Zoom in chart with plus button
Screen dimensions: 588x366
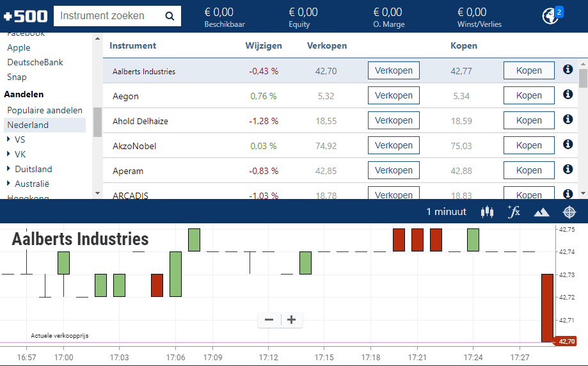click(x=291, y=320)
